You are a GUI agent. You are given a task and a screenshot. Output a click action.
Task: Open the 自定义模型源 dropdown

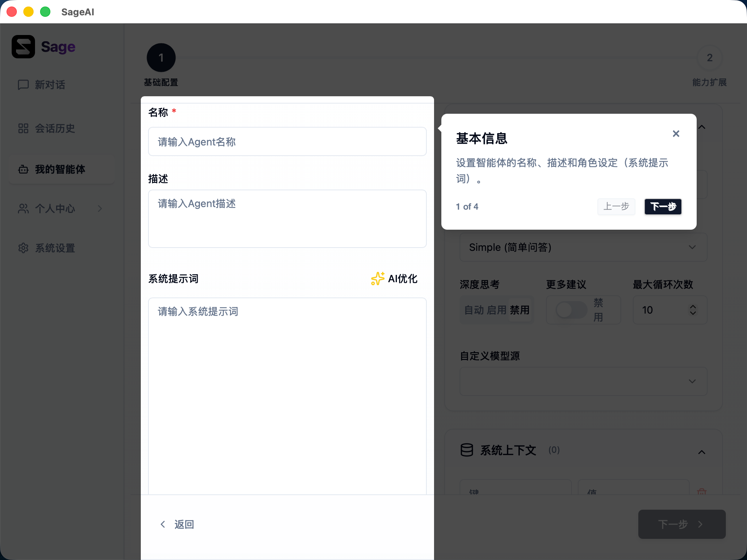tap(583, 381)
